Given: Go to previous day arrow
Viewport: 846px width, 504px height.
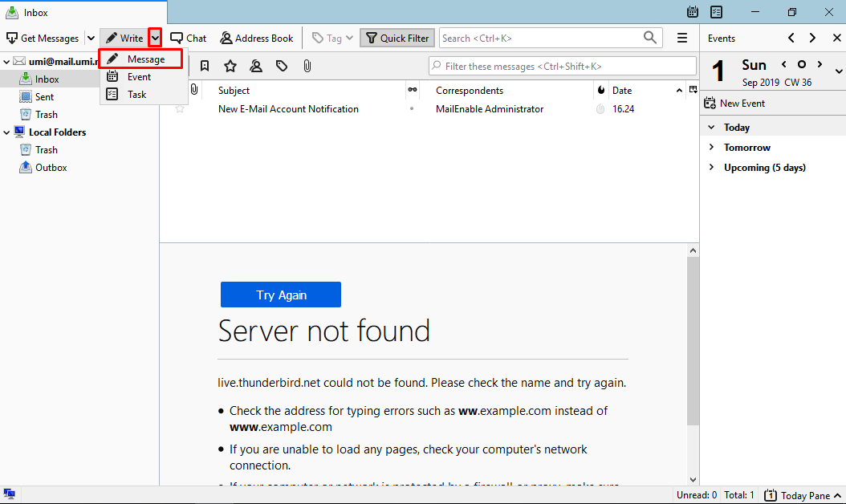Looking at the screenshot, I should click(x=784, y=64).
